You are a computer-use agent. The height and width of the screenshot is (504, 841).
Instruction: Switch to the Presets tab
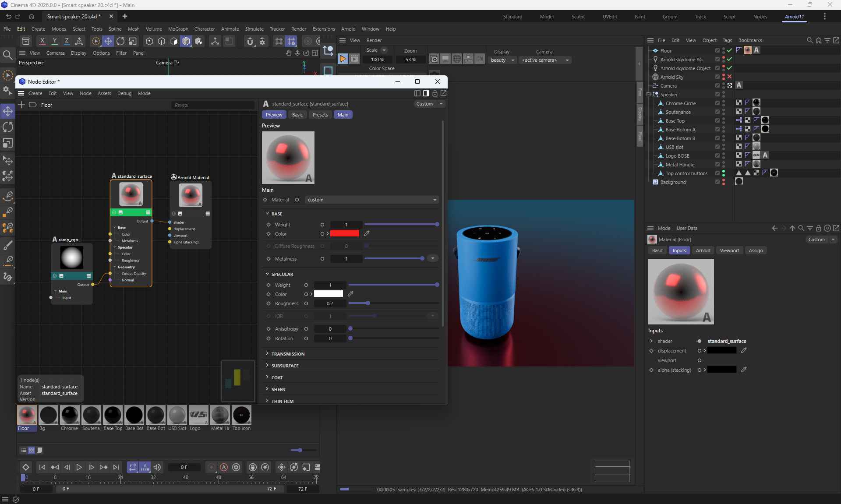[320, 115]
